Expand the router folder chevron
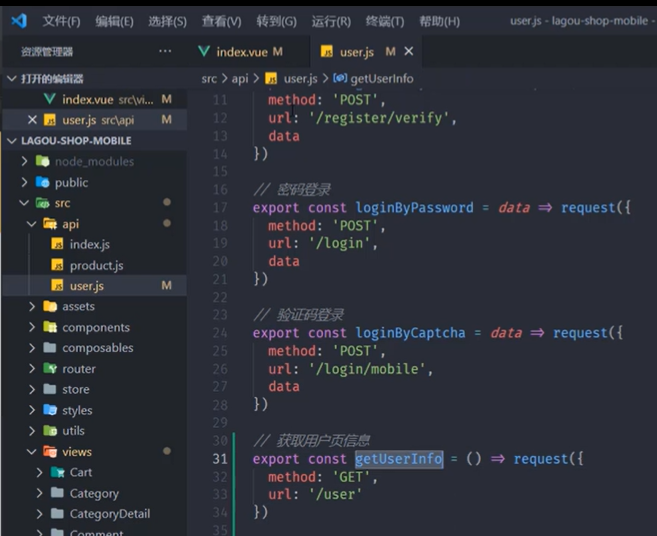657x536 pixels. coord(32,368)
